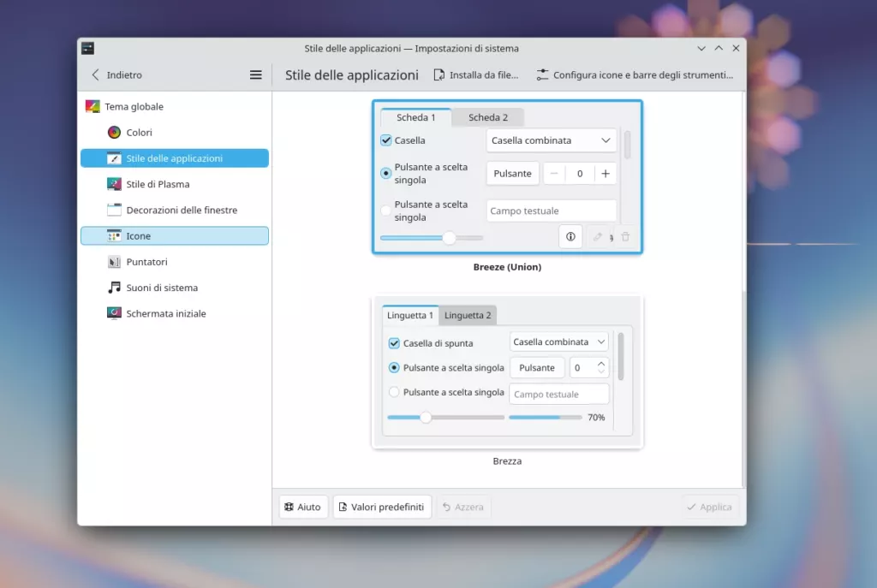Open Schermata iniziale settings page

point(175,313)
